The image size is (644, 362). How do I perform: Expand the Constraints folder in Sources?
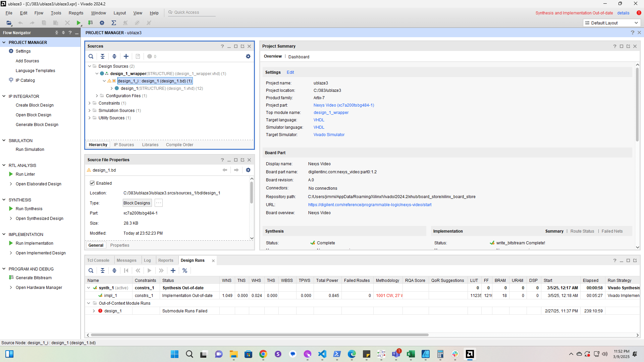click(x=90, y=103)
